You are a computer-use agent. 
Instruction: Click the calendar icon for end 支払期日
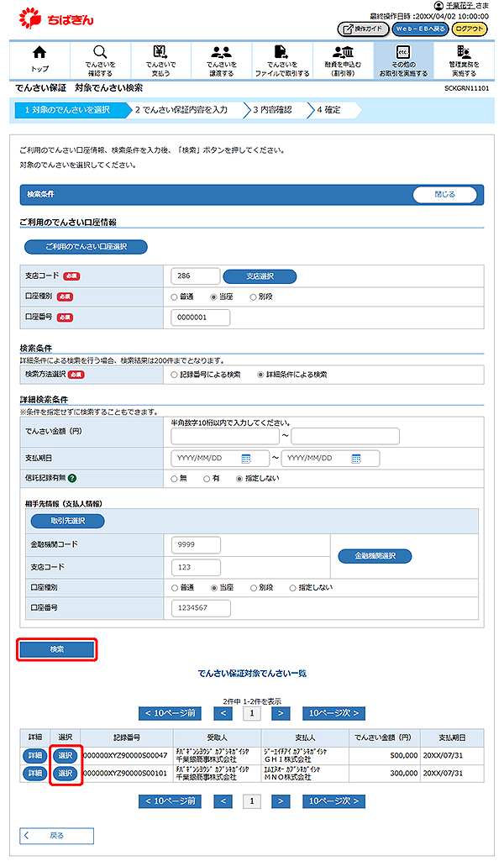pyautogui.click(x=356, y=459)
